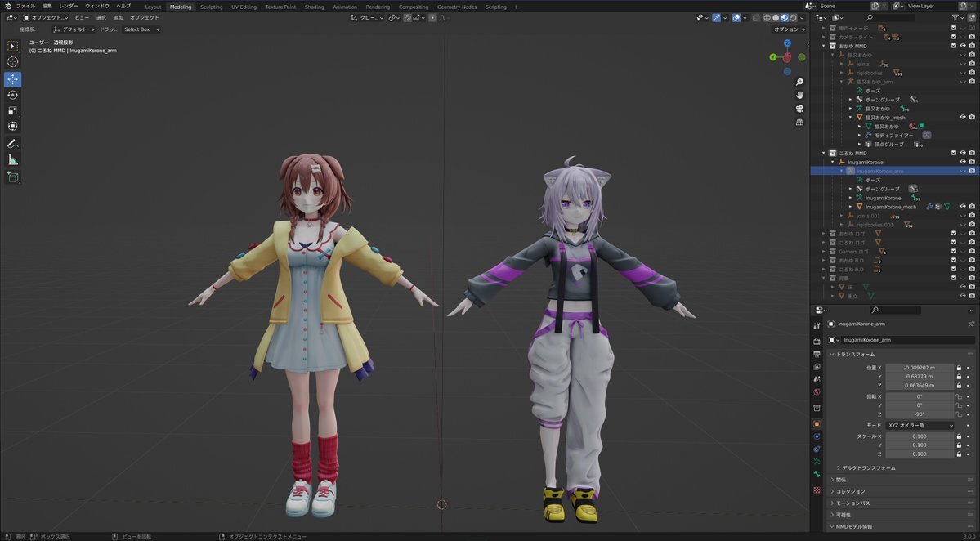Toggle visibility eye of おかゆ MMD collection
The image size is (980, 541).
click(963, 46)
